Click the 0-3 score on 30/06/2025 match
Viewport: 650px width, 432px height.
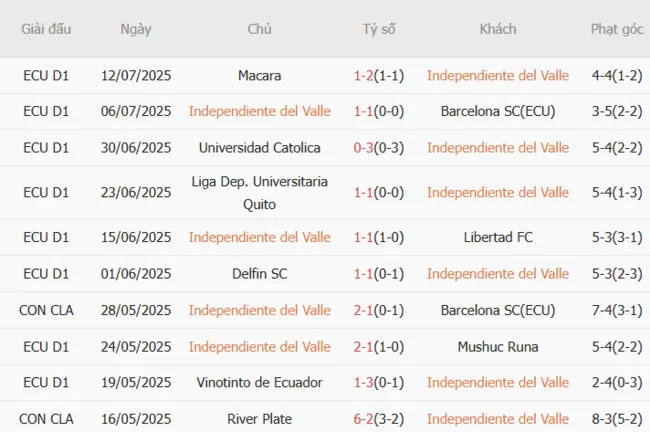(x=365, y=148)
